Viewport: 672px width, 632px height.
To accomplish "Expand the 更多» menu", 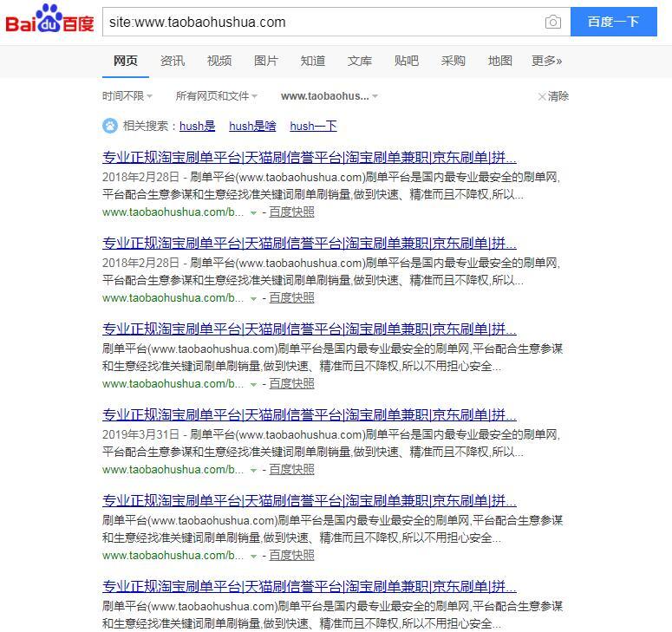I will click(546, 61).
